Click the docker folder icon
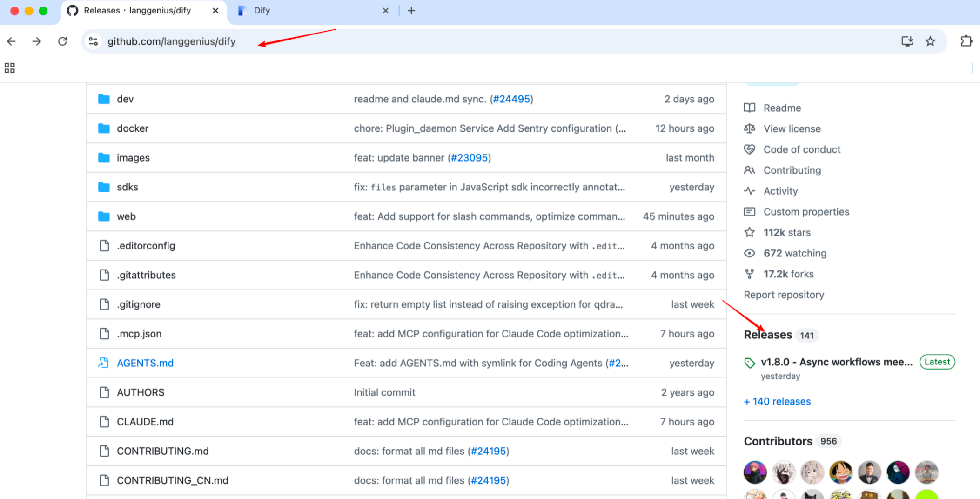The image size is (980, 499). coord(104,128)
